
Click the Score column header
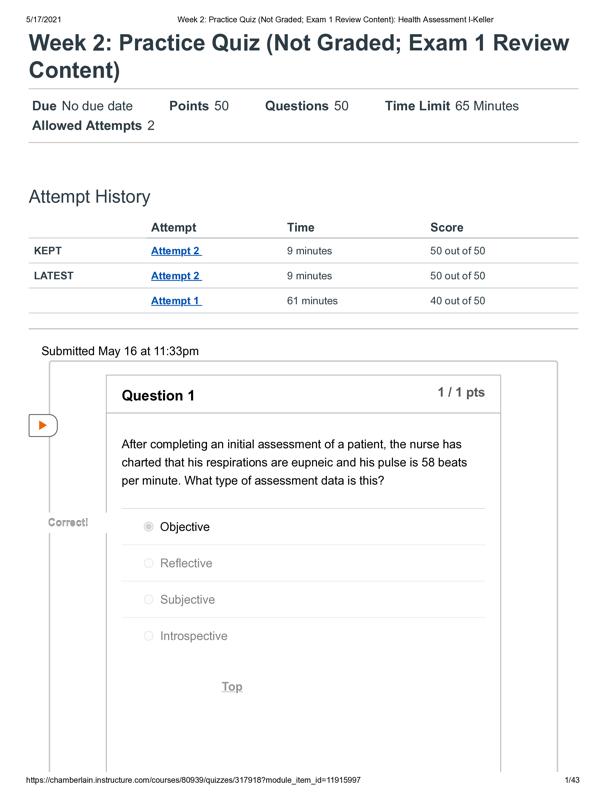[x=446, y=228]
